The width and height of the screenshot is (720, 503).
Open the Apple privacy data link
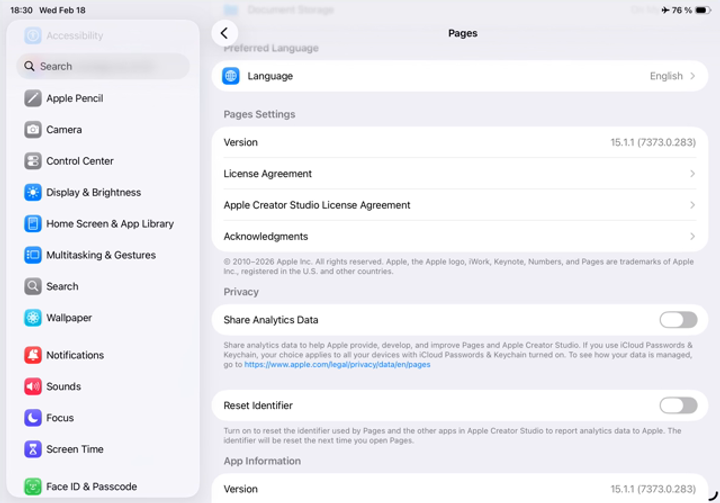337,365
